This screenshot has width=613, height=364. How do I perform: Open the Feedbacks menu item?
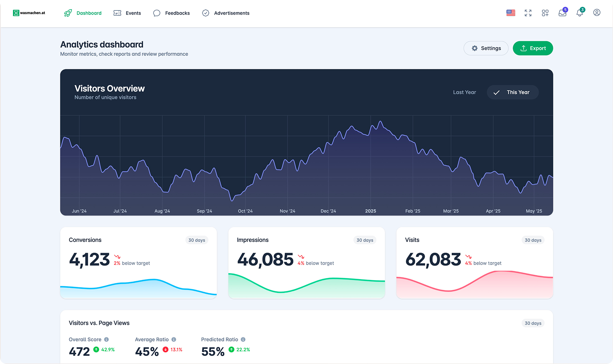(x=171, y=13)
